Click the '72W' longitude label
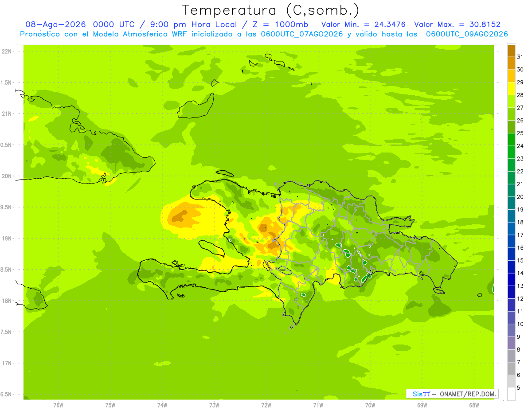532x411 pixels. [266, 405]
